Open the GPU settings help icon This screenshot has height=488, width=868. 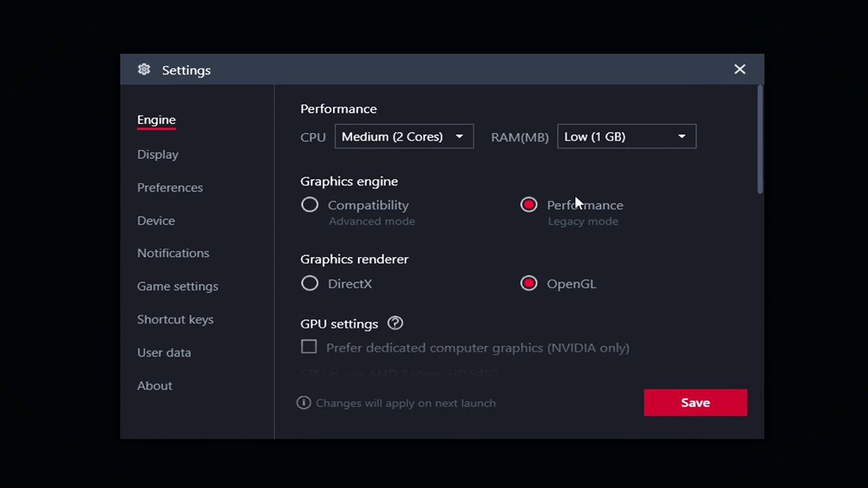point(395,323)
